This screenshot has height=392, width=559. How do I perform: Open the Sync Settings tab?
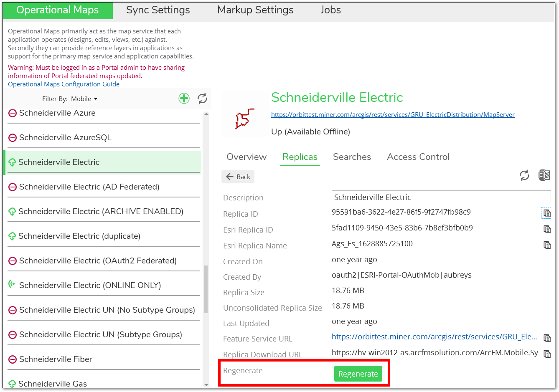(158, 10)
